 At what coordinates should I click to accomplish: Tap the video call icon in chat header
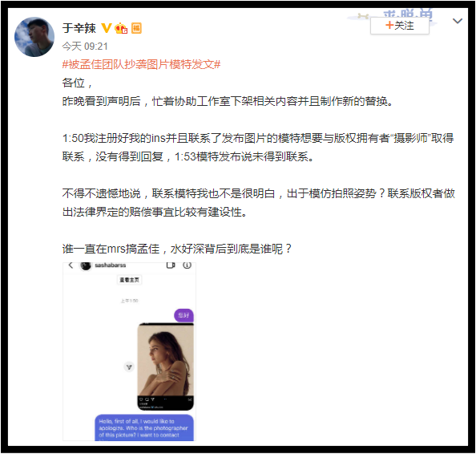tap(171, 266)
